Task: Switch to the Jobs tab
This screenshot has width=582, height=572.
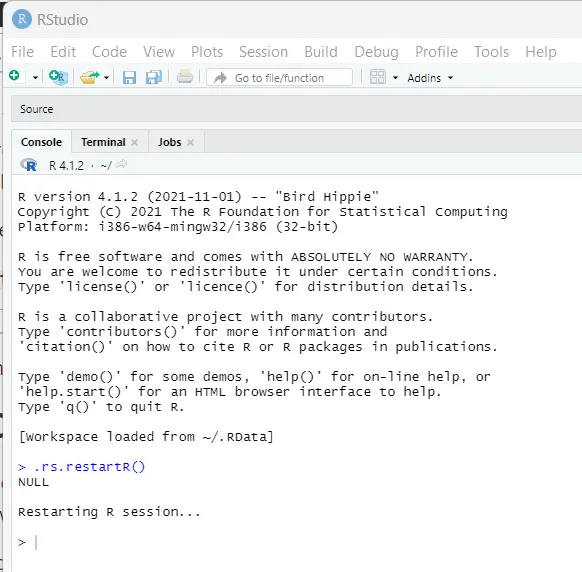Action: (170, 142)
